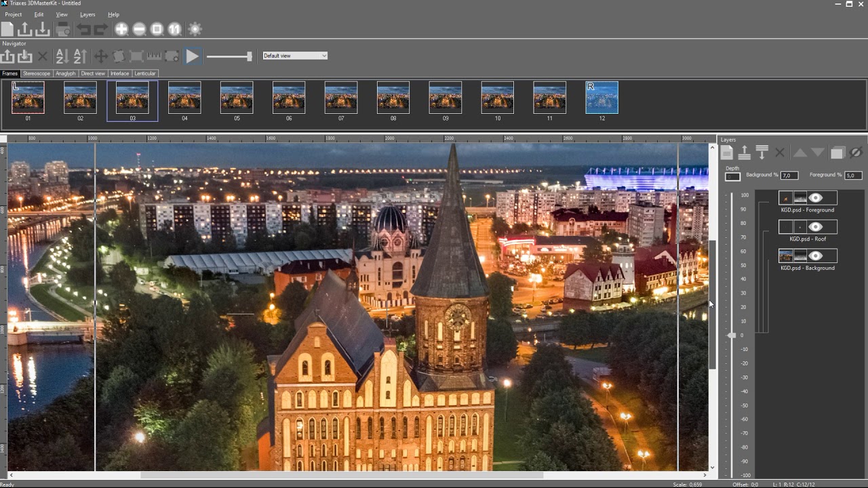Move layer down with inverted triangle icon
This screenshot has width=868, height=488.
coord(818,152)
